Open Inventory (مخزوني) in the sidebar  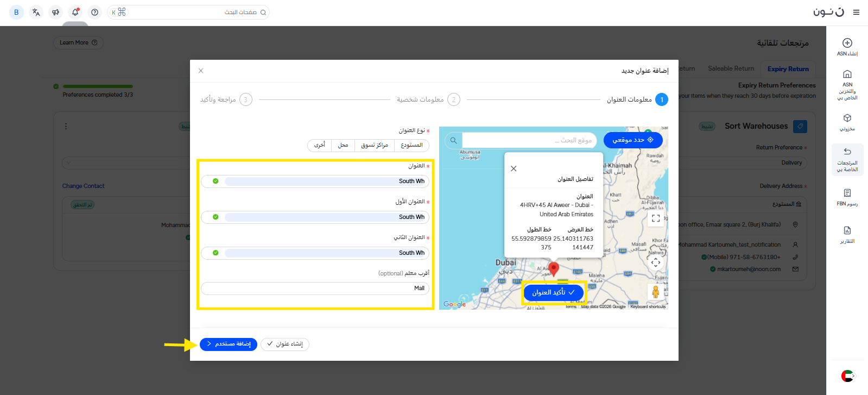tap(847, 122)
